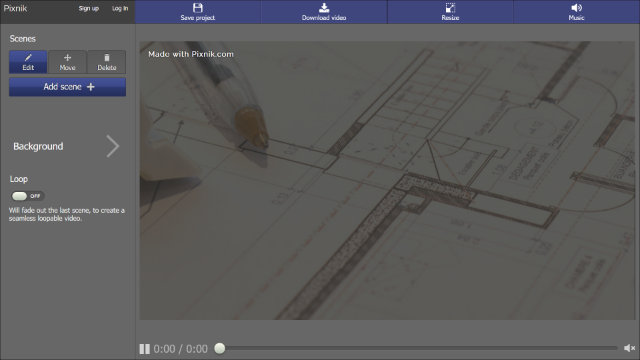Expand the Background panel chevron
Viewport: 640px width, 360px height.
[x=113, y=146]
